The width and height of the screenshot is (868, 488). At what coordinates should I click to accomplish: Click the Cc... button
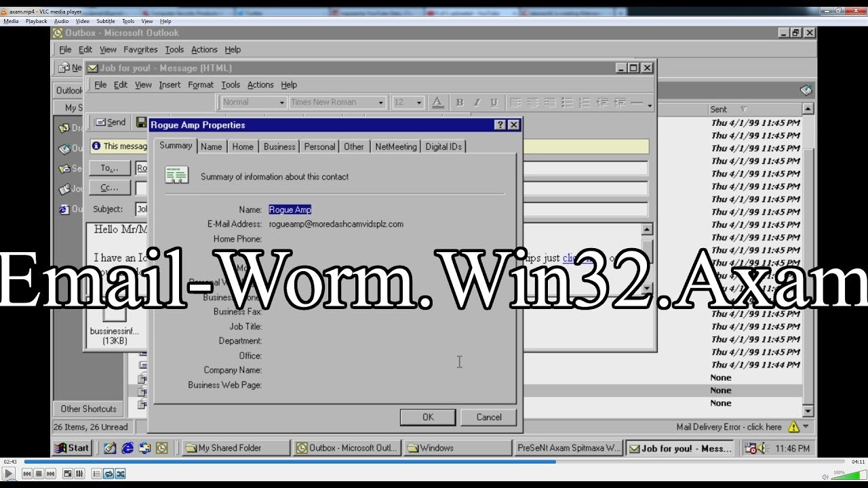(x=110, y=188)
